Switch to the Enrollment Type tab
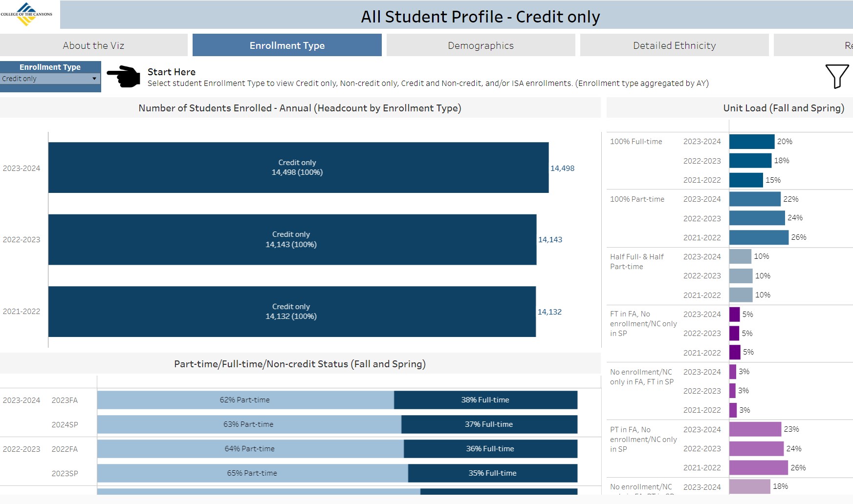This screenshot has width=853, height=504. click(287, 45)
